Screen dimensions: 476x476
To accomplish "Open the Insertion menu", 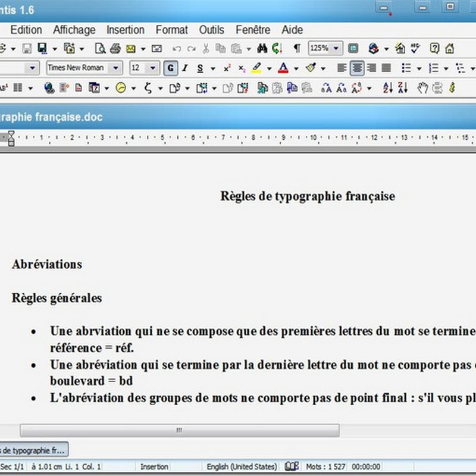I will (126, 30).
